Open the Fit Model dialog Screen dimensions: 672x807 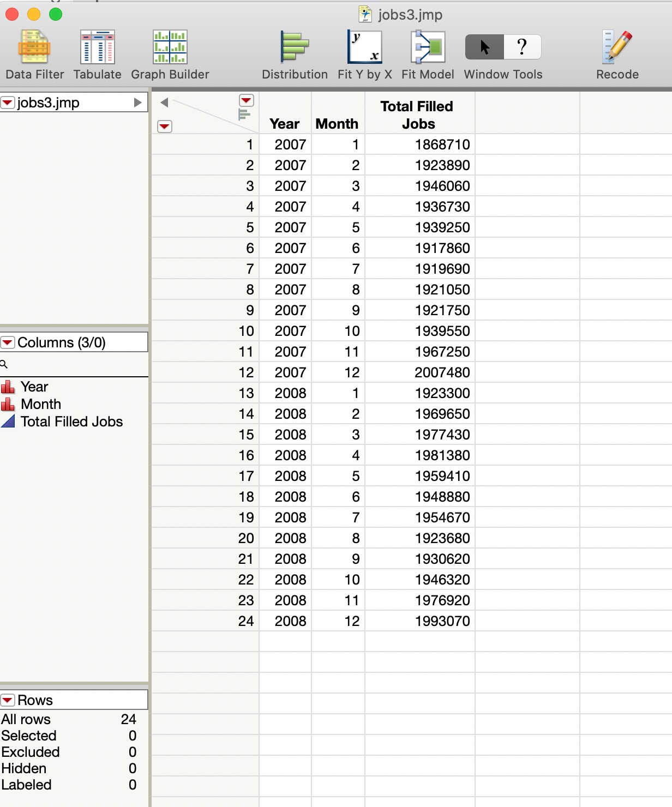point(428,55)
